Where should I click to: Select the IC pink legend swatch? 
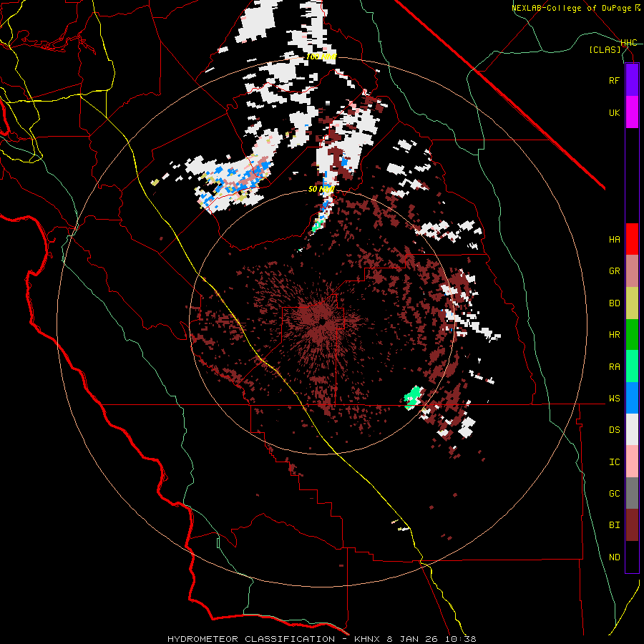pyautogui.click(x=632, y=462)
